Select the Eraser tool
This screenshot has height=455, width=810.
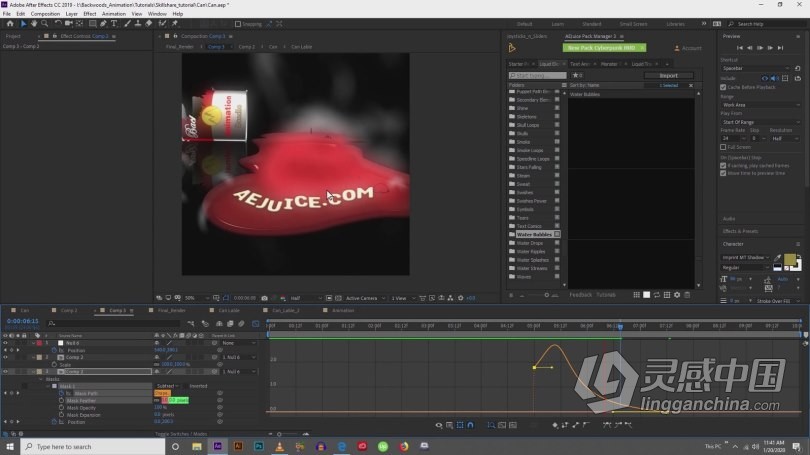click(149, 24)
